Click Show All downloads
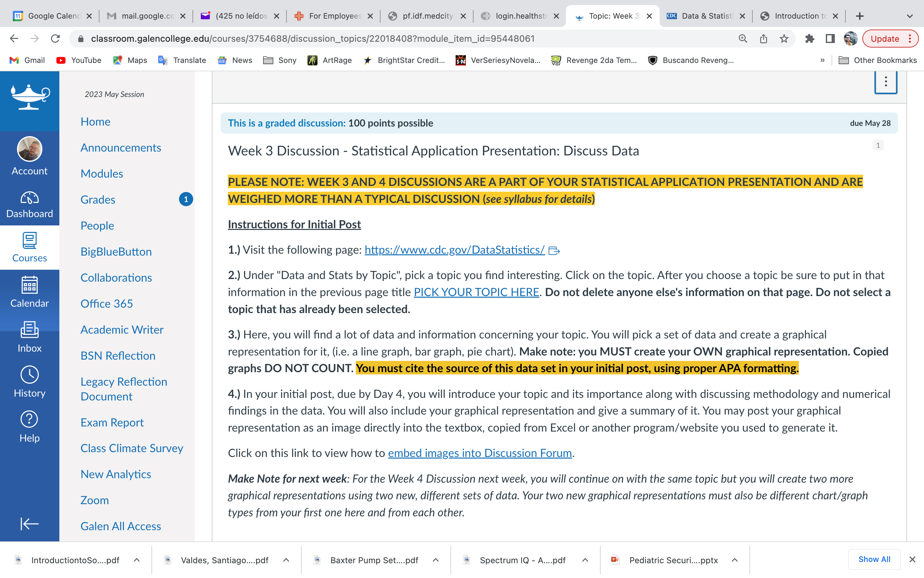The height and width of the screenshot is (578, 924). tap(874, 559)
